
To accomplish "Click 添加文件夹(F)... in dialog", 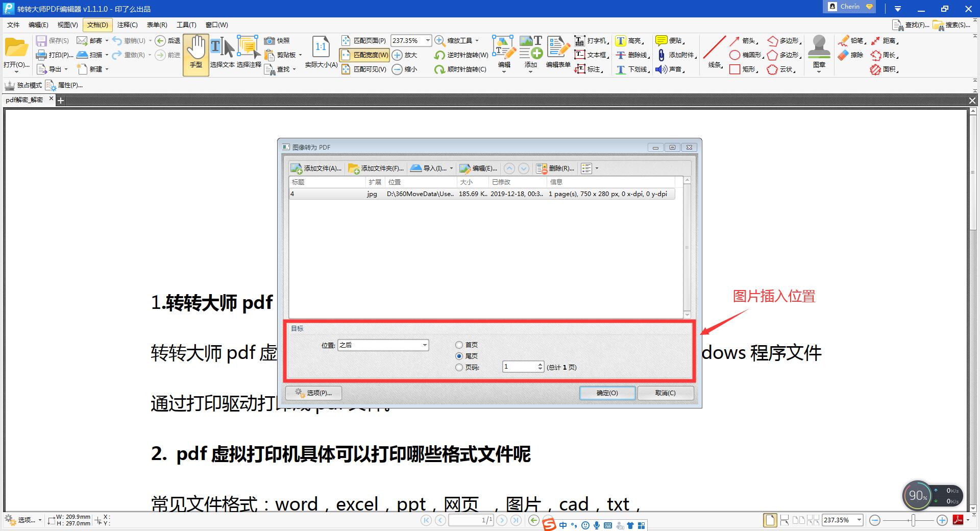I will point(376,168).
